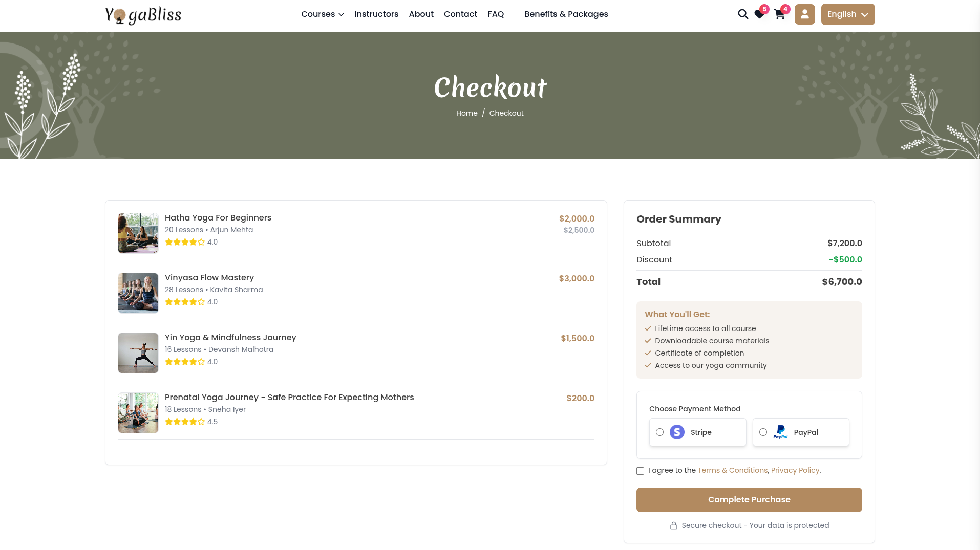Open Benefits & Packages menu item
The width and height of the screenshot is (980, 550).
click(566, 14)
